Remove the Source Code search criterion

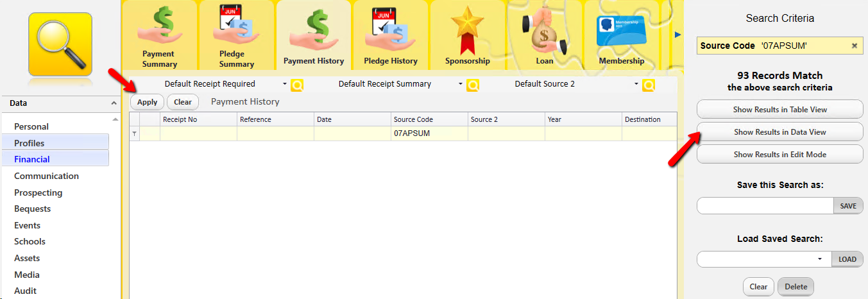coord(854,46)
